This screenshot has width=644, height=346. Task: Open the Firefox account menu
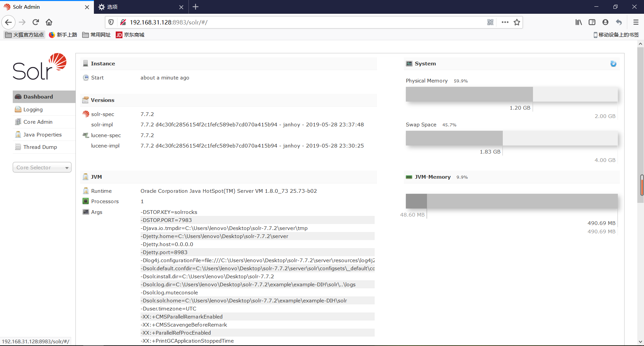605,22
